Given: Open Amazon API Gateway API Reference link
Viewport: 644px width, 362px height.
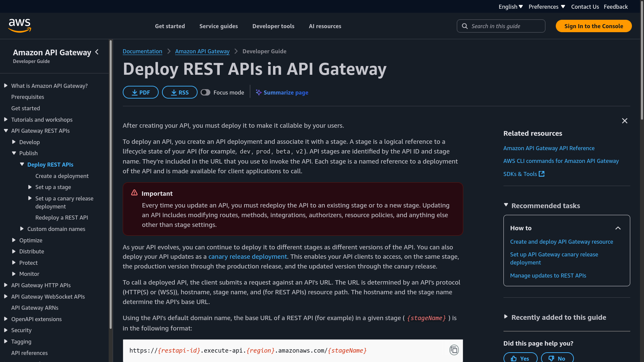Looking at the screenshot, I should click(x=549, y=148).
